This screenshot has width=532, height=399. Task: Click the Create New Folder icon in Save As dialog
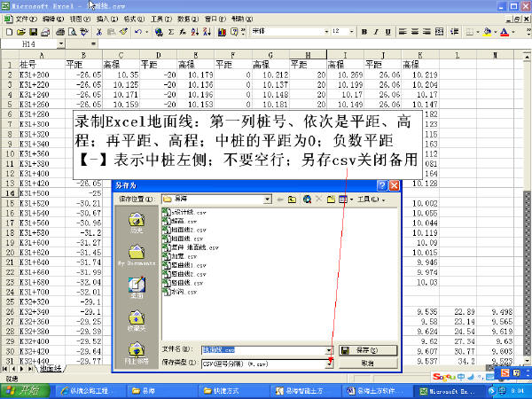click(x=331, y=199)
